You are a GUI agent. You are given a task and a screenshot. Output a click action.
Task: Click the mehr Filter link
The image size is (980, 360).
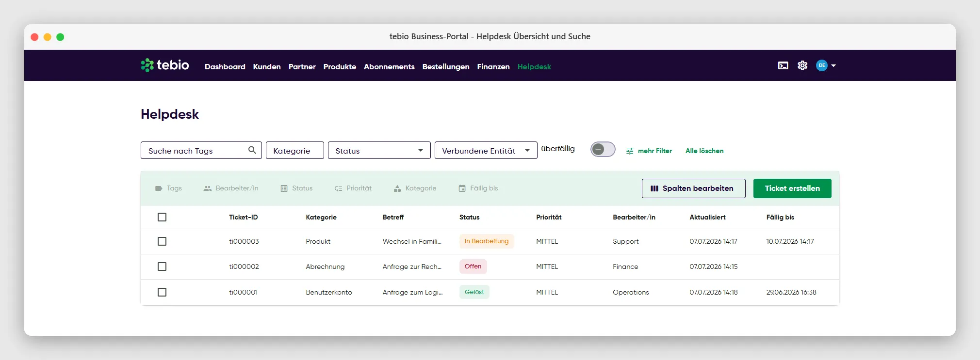(655, 151)
